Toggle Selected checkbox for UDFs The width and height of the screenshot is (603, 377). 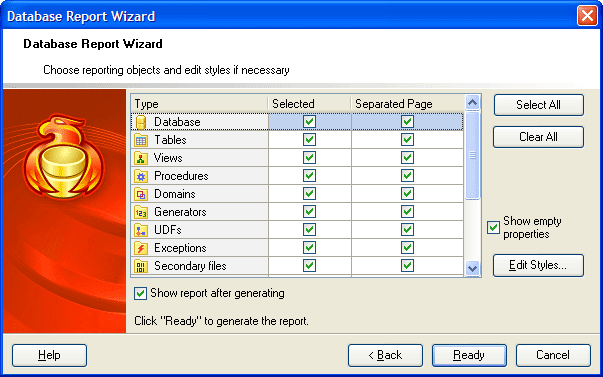point(310,230)
